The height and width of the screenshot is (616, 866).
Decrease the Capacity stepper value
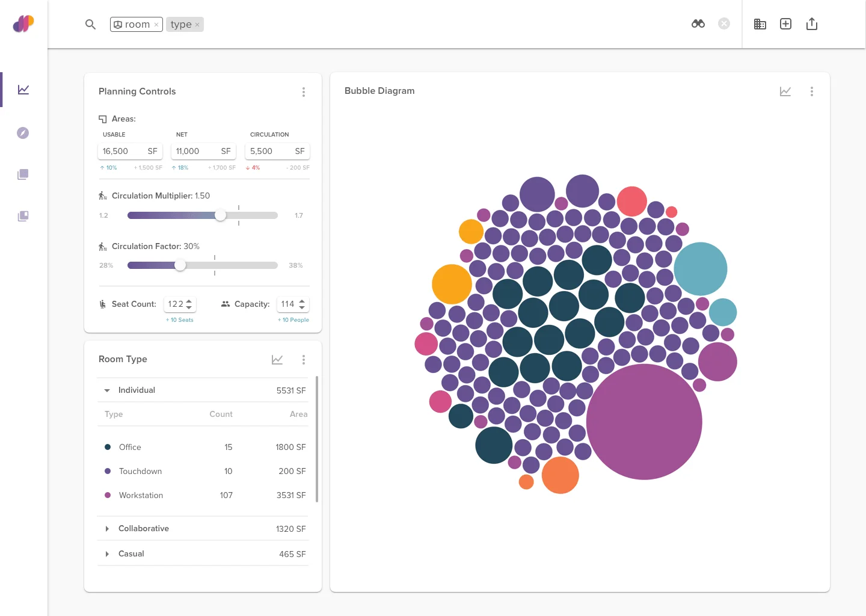(302, 308)
